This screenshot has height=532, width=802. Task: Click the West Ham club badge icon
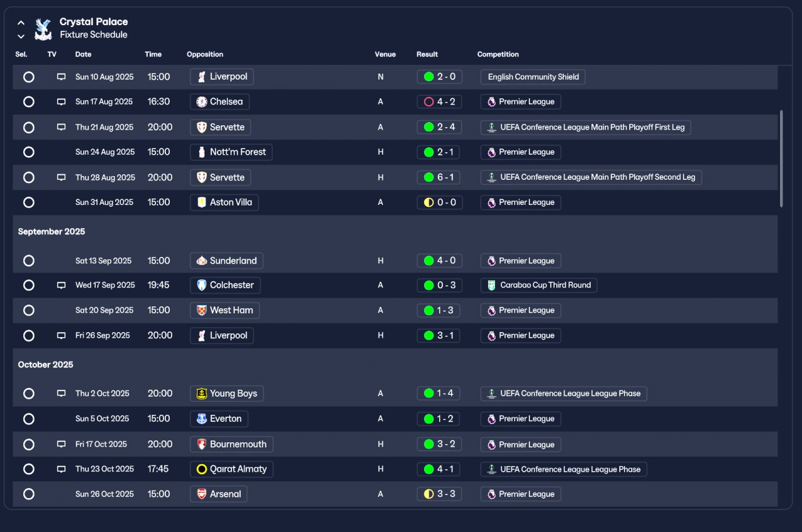[201, 310]
